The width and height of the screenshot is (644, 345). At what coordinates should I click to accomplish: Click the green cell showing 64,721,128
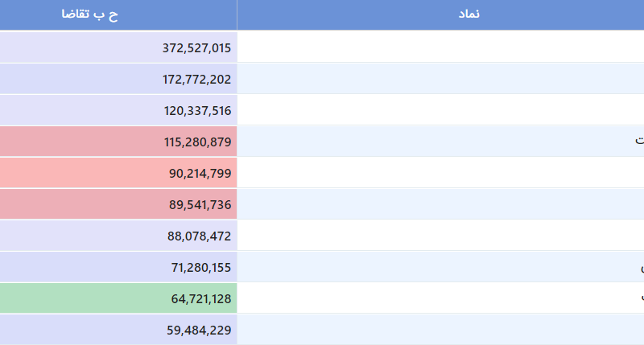pyautogui.click(x=118, y=298)
